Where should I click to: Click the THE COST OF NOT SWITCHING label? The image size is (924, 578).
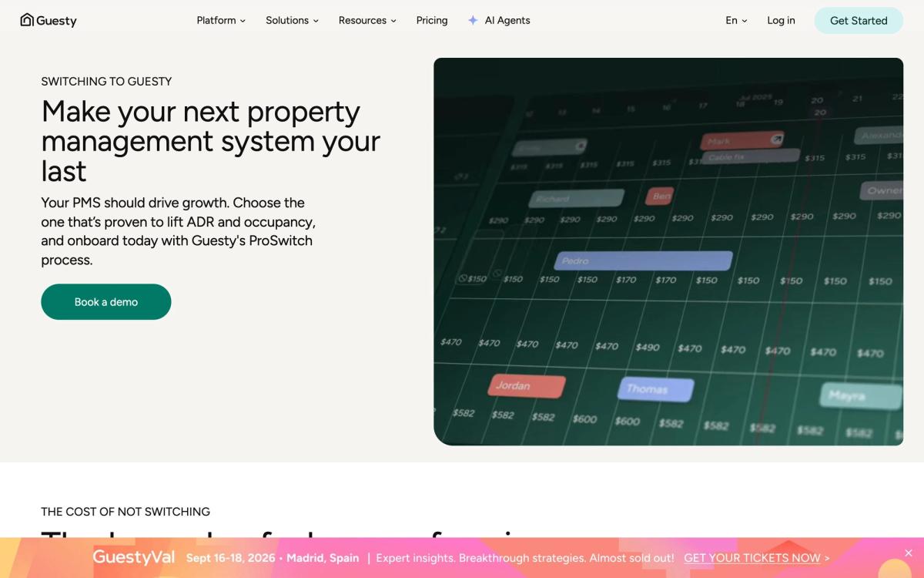(x=126, y=512)
